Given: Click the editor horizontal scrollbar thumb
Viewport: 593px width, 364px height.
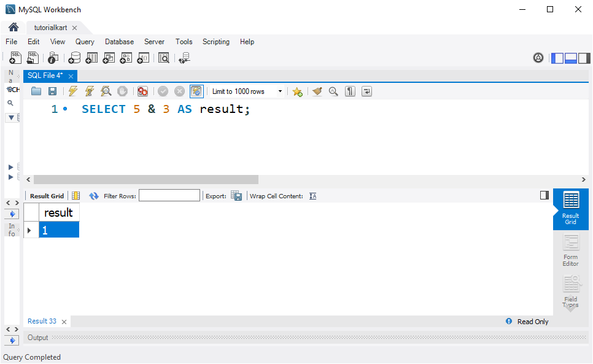Looking at the screenshot, I should [146, 179].
